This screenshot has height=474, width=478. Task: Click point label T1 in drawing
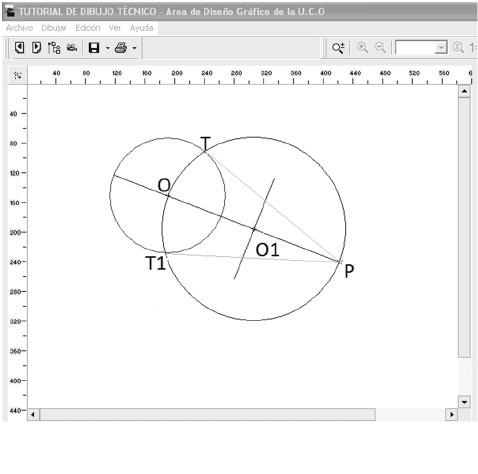coord(156,263)
